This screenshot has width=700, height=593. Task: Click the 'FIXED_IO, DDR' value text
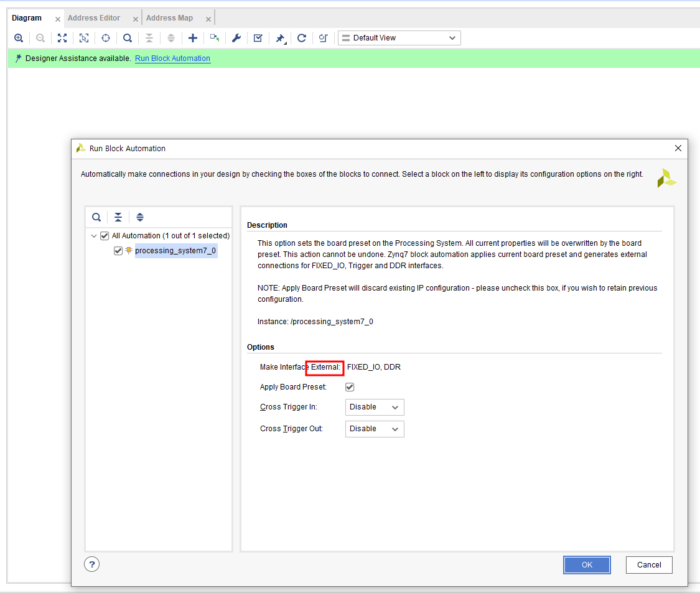(374, 367)
